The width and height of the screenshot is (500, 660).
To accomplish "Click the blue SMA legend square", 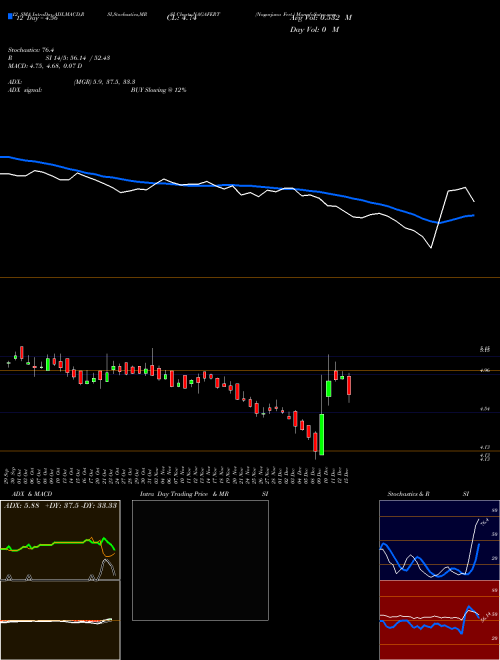I will (11, 16).
